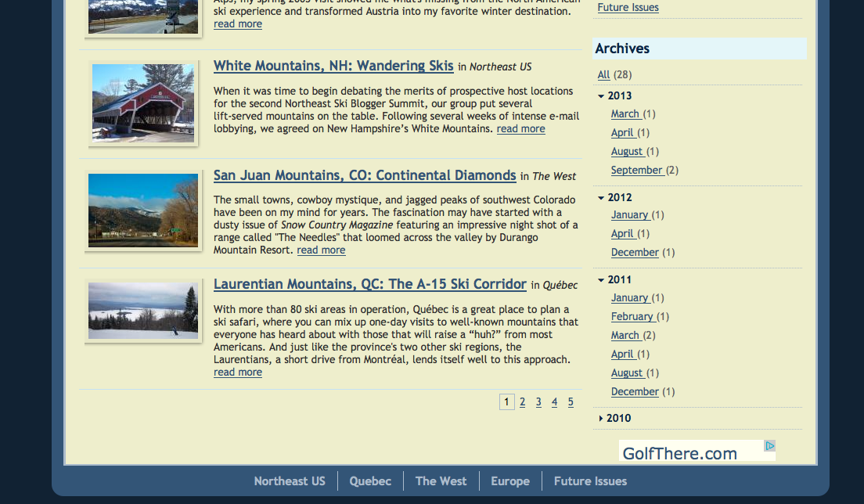Select Northeast US in footer navigation

pos(290,481)
